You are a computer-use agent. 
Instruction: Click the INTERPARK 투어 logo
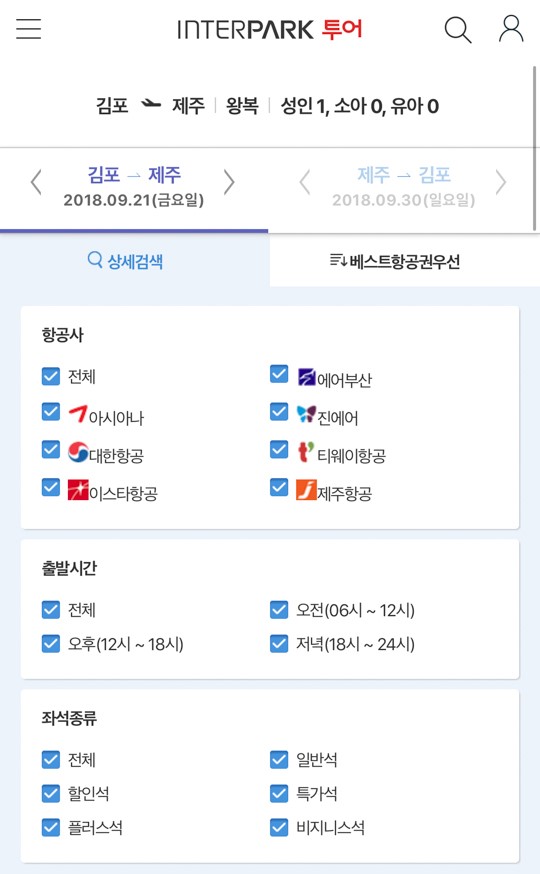click(270, 29)
